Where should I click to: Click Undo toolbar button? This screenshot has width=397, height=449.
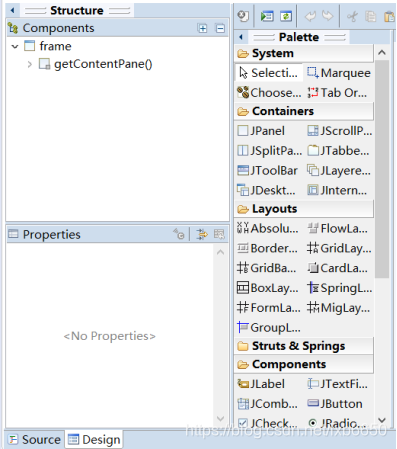(311, 16)
